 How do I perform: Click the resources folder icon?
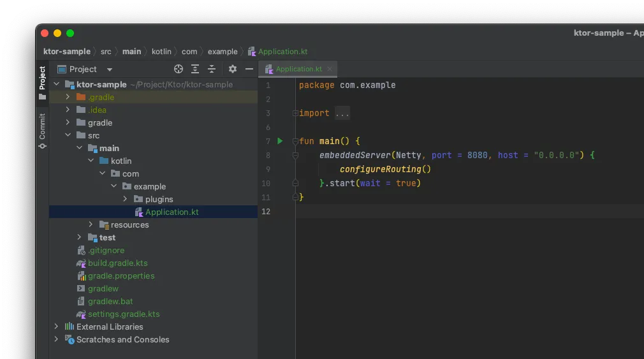click(x=104, y=224)
